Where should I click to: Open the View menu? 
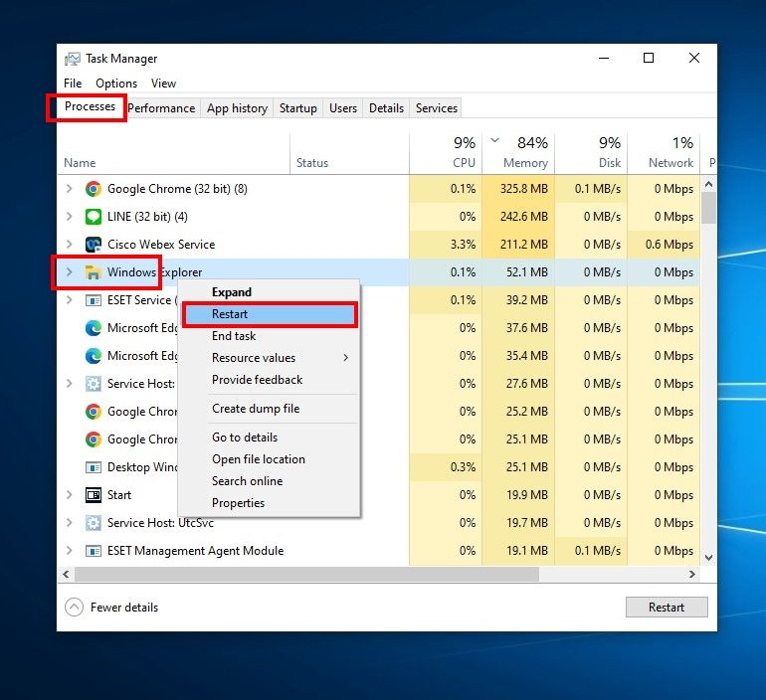click(x=163, y=84)
